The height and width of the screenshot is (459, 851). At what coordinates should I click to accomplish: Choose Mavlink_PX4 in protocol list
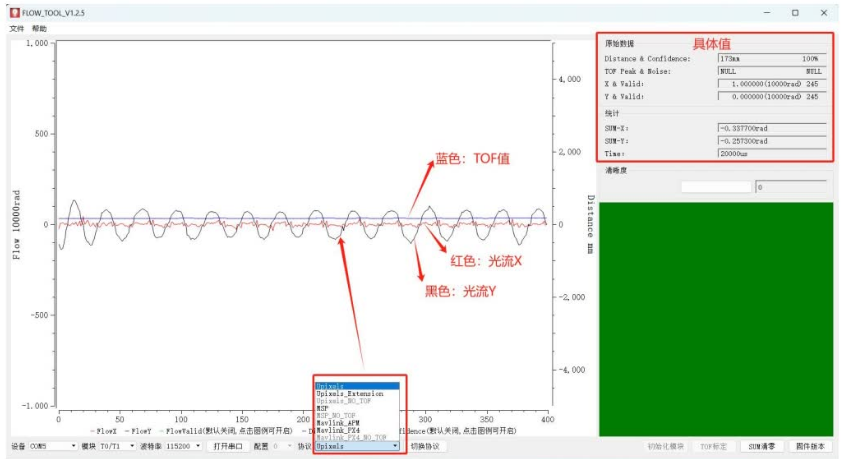[357, 430]
